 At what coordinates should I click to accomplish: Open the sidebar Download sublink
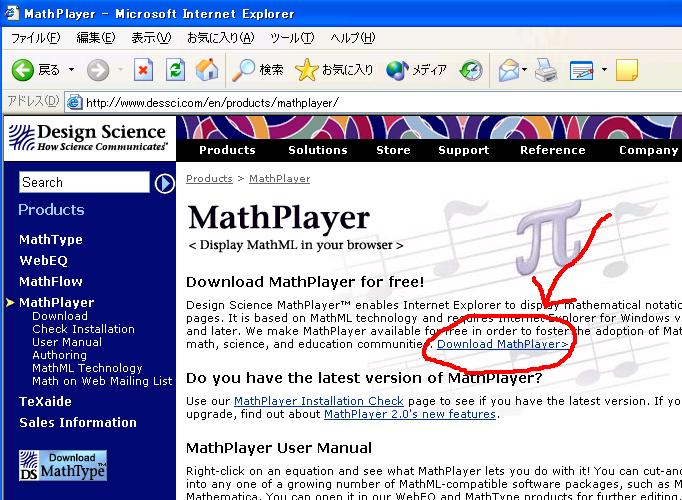tap(60, 316)
